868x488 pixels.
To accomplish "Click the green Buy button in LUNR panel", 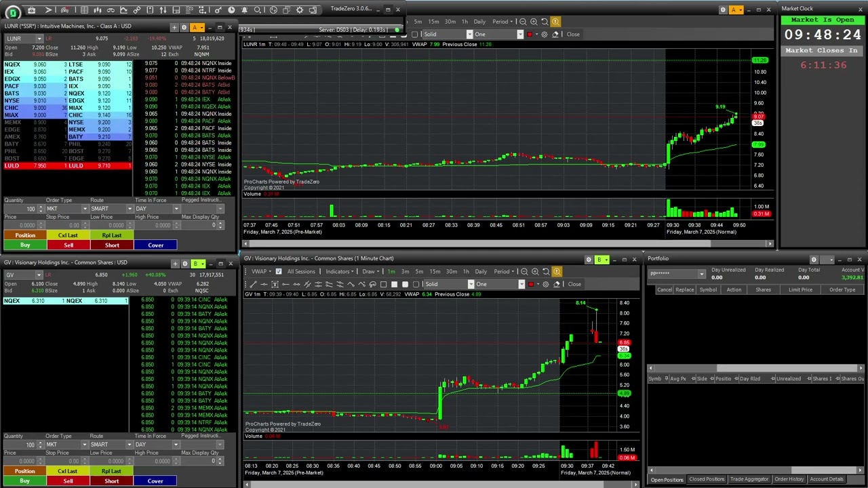I will (25, 245).
